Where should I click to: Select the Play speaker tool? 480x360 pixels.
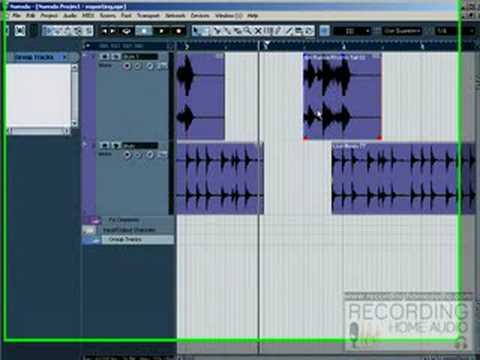tap(299, 31)
